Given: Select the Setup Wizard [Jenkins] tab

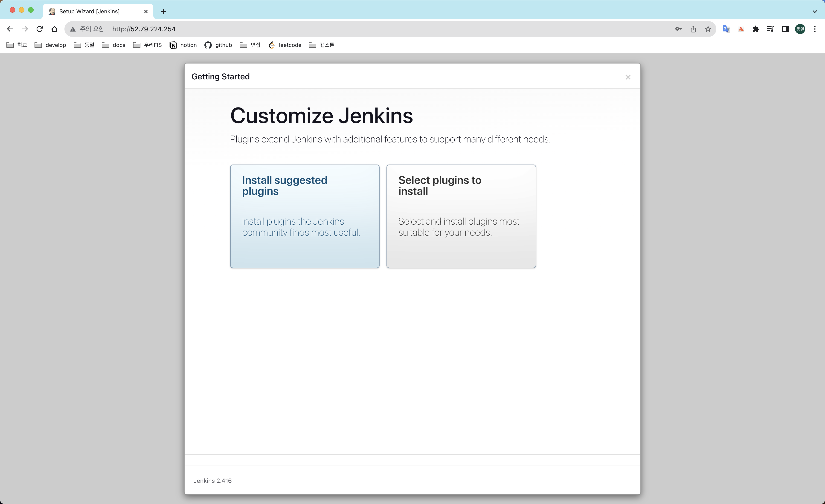Looking at the screenshot, I should pyautogui.click(x=90, y=11).
